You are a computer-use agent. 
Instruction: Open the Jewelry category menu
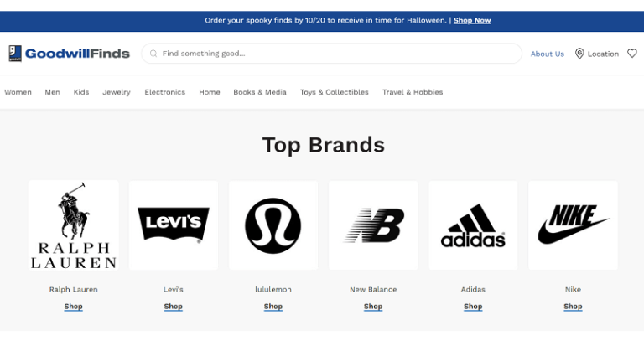pyautogui.click(x=117, y=92)
